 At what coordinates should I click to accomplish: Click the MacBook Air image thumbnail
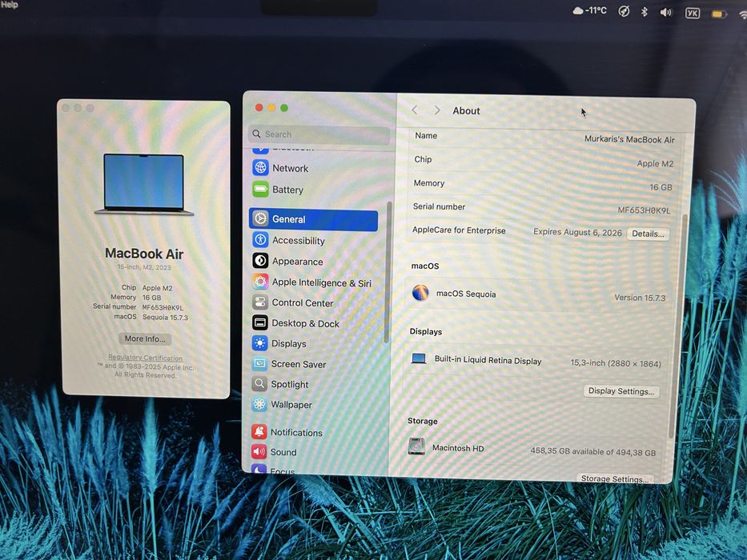click(144, 184)
